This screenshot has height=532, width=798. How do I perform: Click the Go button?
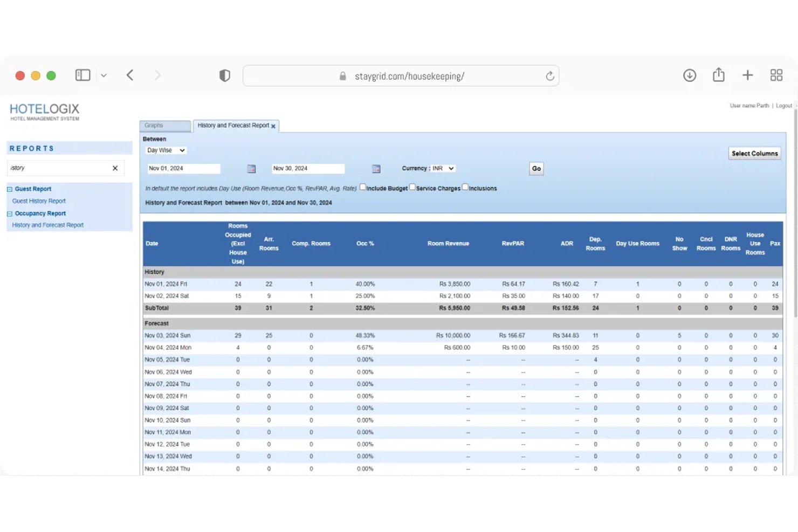coord(536,169)
